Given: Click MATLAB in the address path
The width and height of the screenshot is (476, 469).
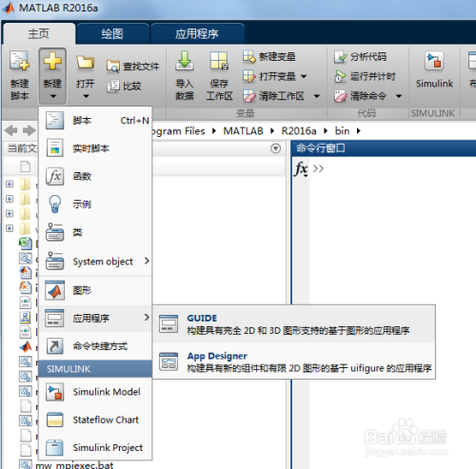Looking at the screenshot, I should pyautogui.click(x=243, y=130).
